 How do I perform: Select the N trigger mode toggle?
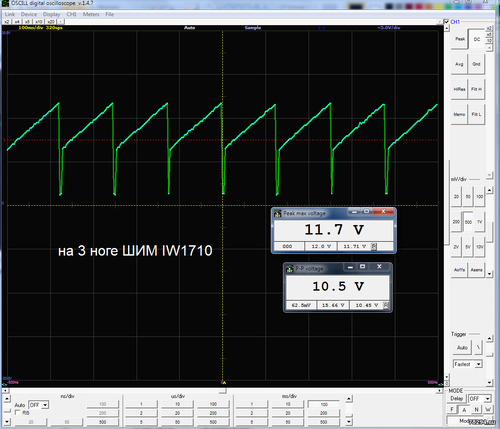(476, 409)
